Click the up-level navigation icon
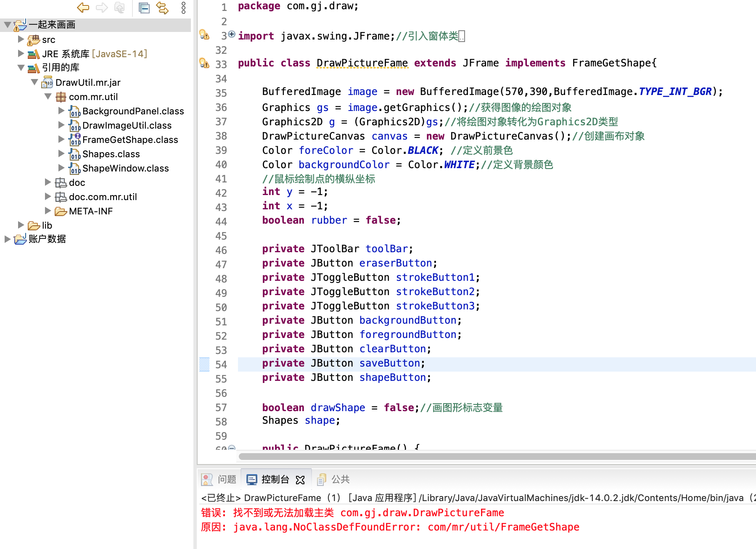 pos(120,8)
